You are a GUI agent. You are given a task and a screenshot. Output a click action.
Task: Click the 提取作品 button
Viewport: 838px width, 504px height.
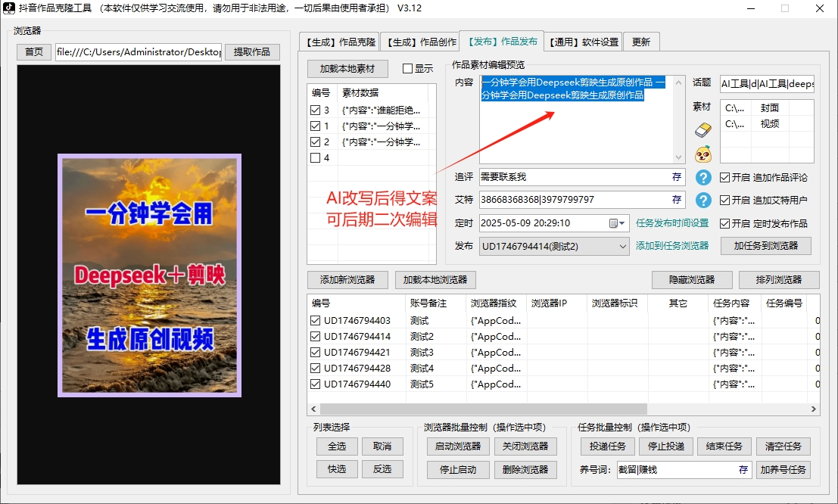click(252, 52)
